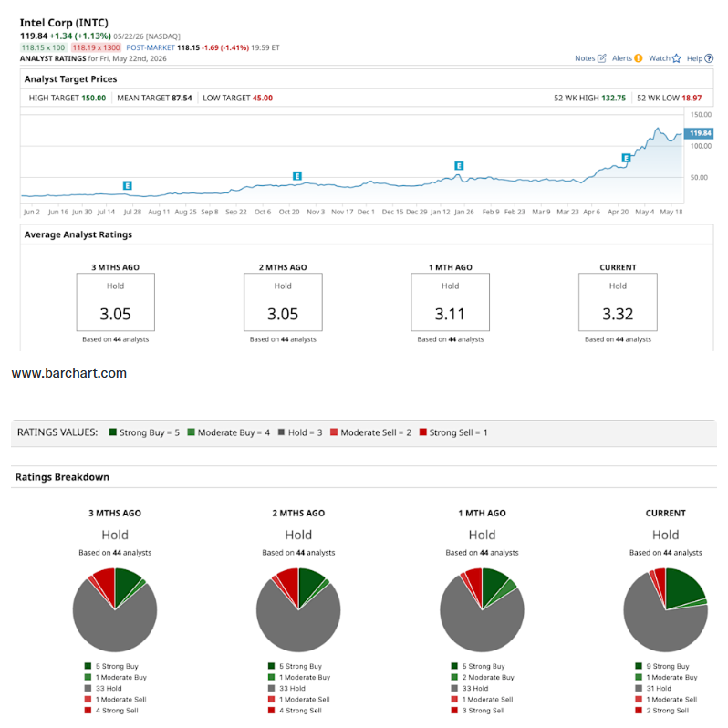Click the 'May 18' date on chart axis
This screenshot has height=728, width=728.
(x=671, y=212)
